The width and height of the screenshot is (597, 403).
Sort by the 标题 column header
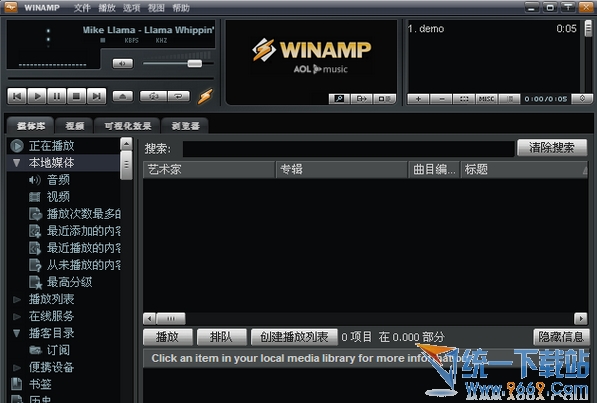524,170
